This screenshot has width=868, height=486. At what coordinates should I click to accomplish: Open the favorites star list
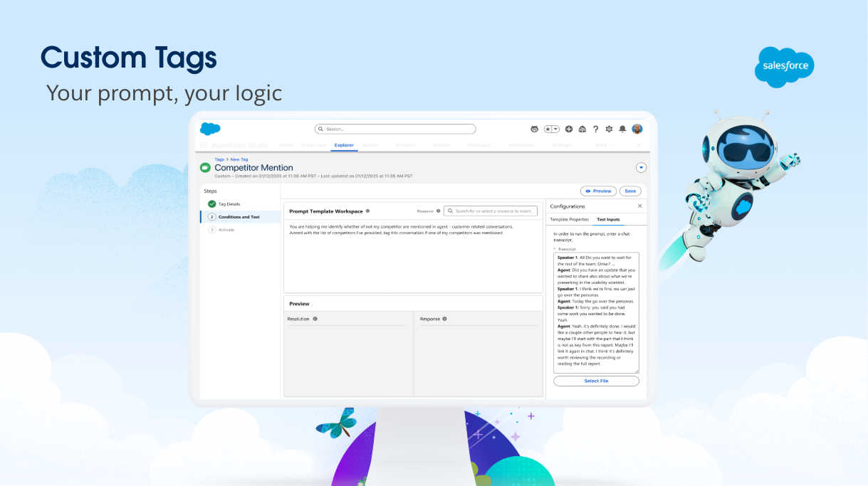click(551, 129)
